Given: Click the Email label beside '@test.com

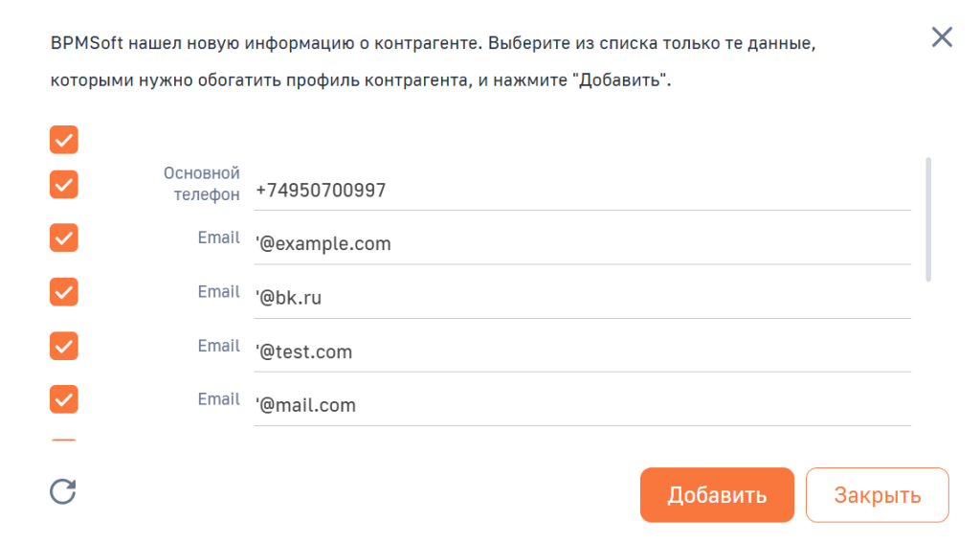Looking at the screenshot, I should click(218, 346).
